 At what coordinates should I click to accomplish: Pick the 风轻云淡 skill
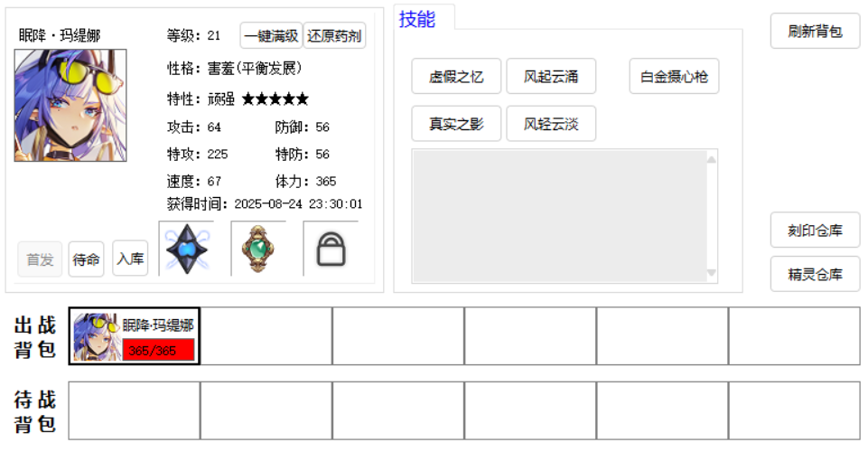(x=551, y=124)
